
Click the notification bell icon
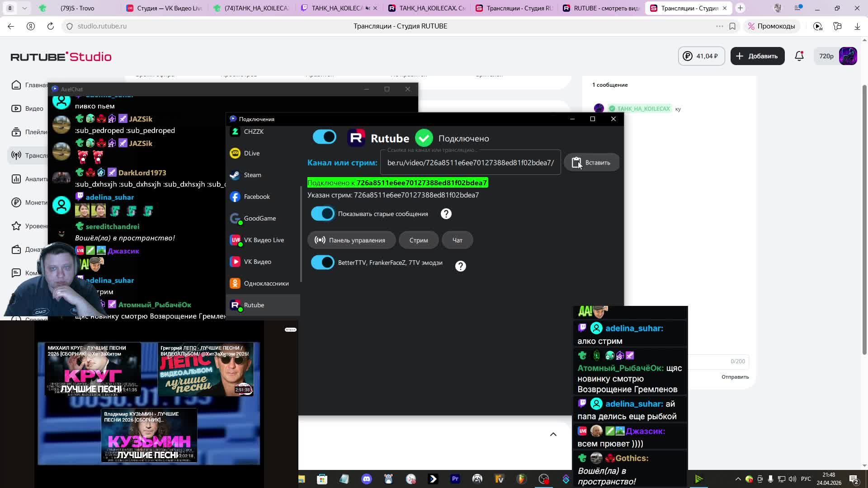click(799, 56)
